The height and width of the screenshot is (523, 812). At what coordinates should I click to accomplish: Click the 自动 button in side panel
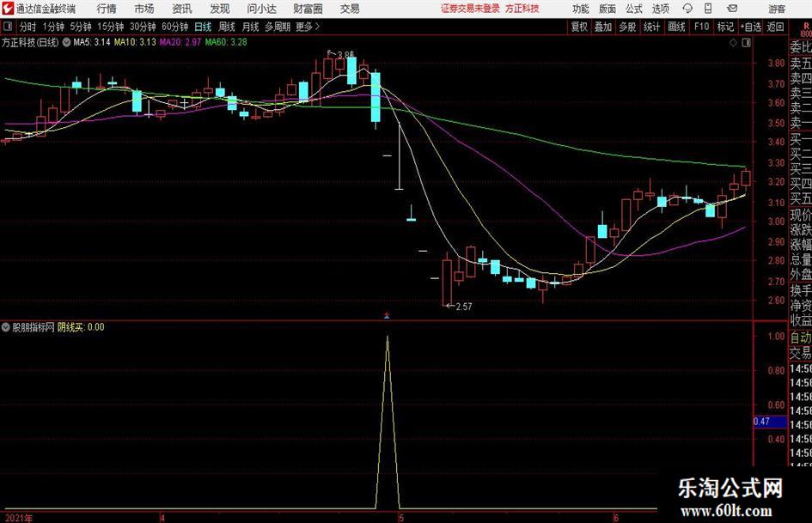coord(801,338)
